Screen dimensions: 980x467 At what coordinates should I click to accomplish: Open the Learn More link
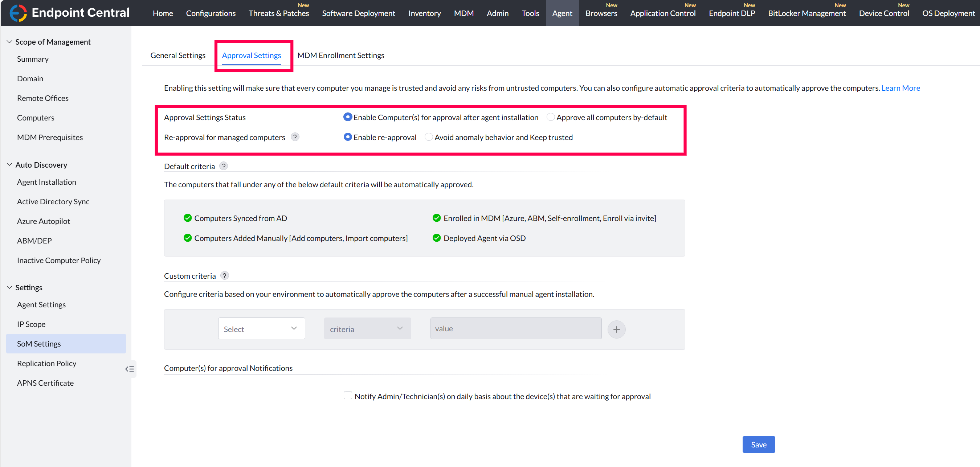[x=901, y=88]
